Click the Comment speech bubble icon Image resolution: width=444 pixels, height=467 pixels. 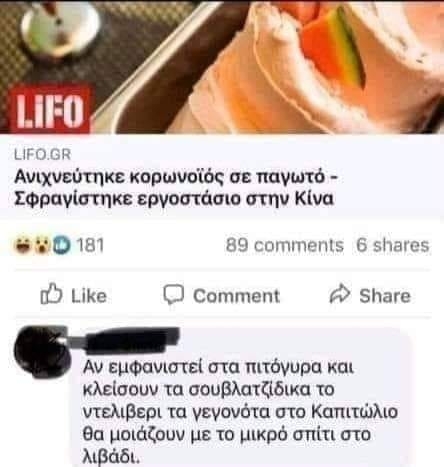[173, 295]
